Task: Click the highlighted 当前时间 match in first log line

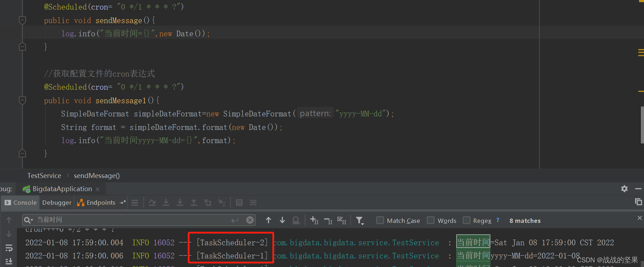Action: [x=473, y=243]
